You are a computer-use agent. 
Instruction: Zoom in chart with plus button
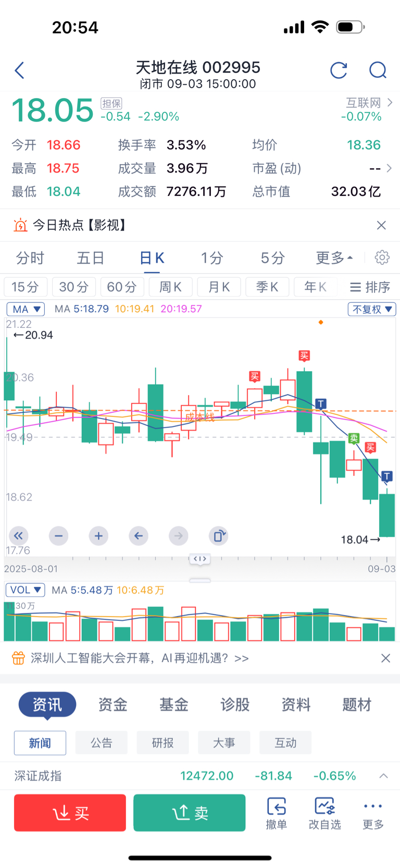tap(98, 535)
